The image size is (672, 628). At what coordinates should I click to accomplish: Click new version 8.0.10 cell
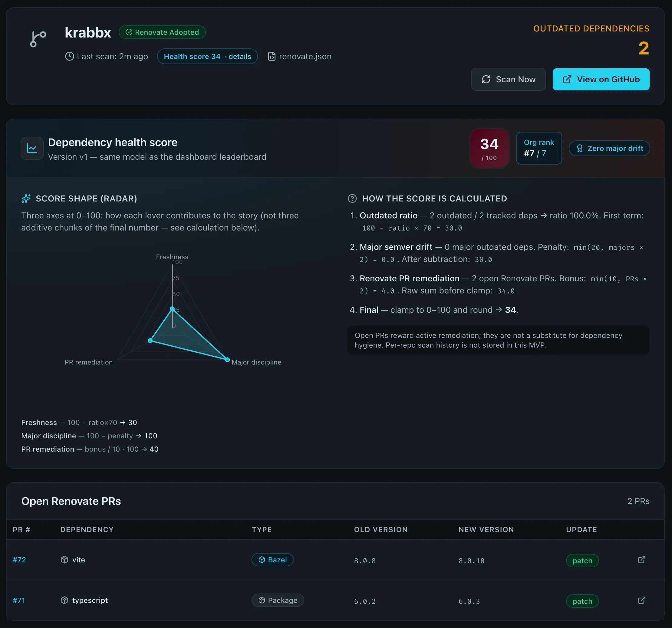(x=471, y=561)
